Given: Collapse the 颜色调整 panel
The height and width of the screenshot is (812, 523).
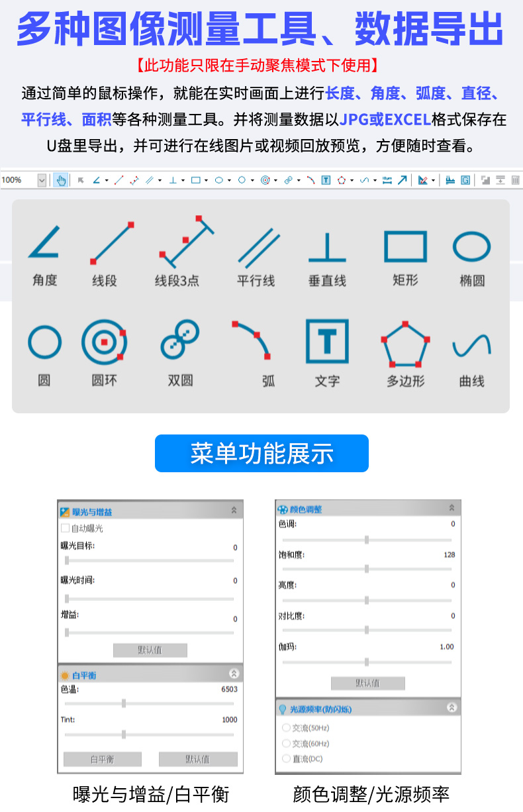Looking at the screenshot, I should click(x=452, y=508).
